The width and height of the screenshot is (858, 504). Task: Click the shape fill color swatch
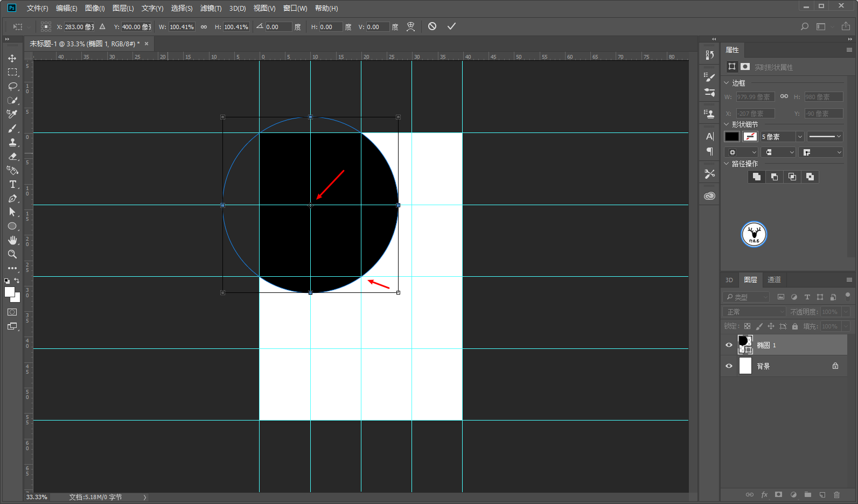tap(732, 137)
